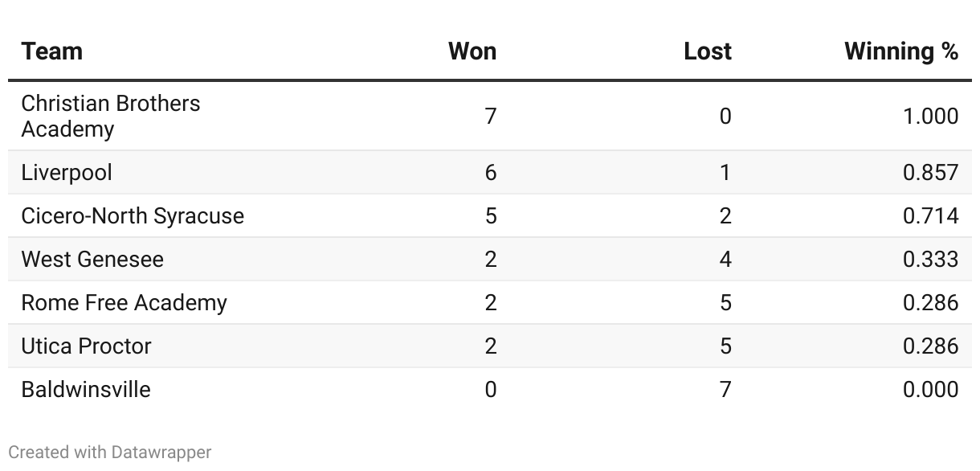Select the Christian Brothers Academy team name
Image resolution: width=980 pixels, height=471 pixels.
coord(111,117)
